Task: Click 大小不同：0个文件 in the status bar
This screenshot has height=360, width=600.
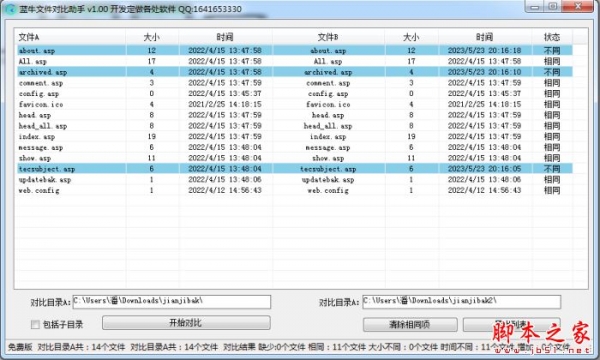Action: [x=403, y=347]
